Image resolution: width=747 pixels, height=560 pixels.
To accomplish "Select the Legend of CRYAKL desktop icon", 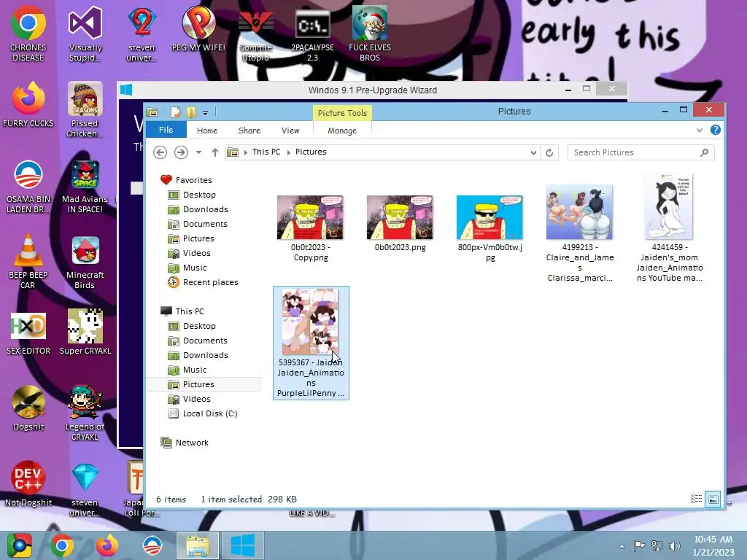I will tap(85, 413).
